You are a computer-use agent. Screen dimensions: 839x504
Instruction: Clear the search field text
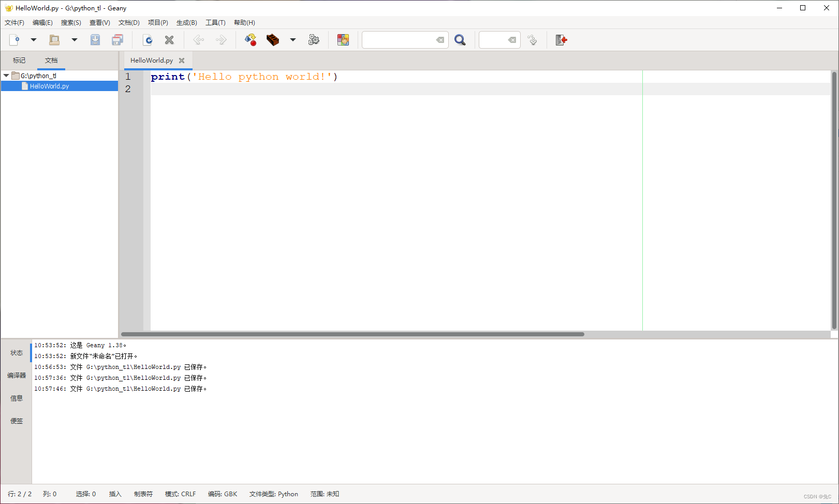(x=440, y=40)
